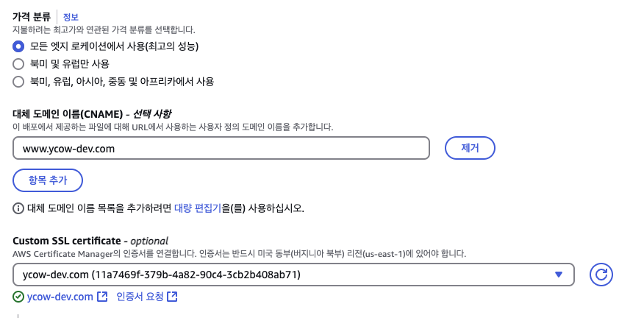Image resolution: width=644 pixels, height=318 pixels.
Task: Open the 대량 편집기 bulk editor link
Action: pos(198,208)
